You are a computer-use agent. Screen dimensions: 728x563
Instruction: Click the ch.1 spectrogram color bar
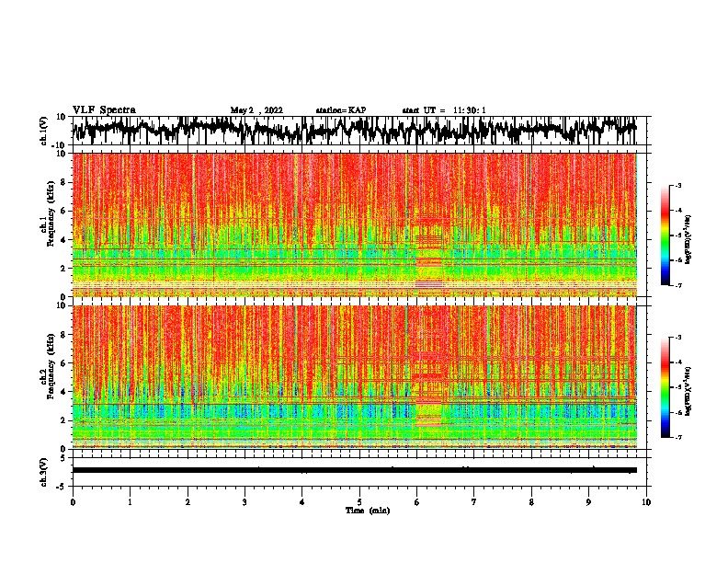tap(665, 236)
